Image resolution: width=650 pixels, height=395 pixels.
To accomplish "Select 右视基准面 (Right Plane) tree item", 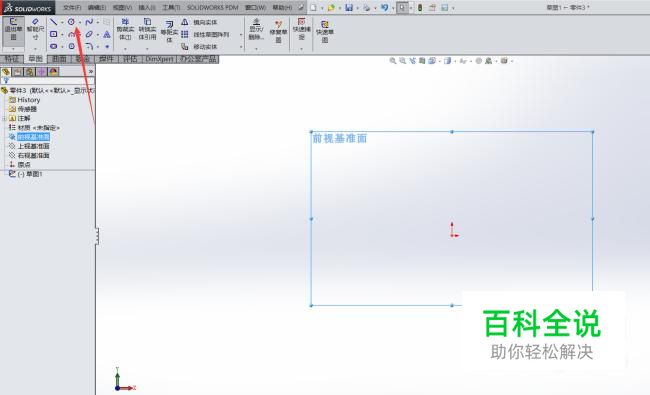I will [x=34, y=155].
